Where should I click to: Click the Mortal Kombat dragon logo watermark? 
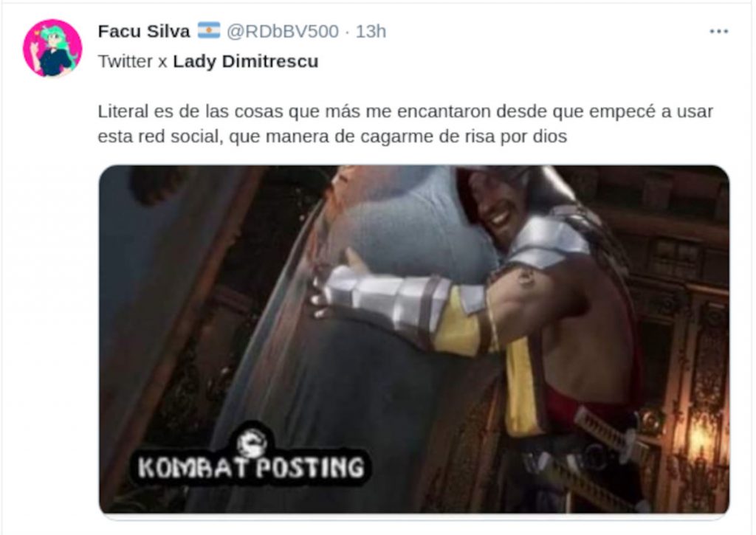252,441
